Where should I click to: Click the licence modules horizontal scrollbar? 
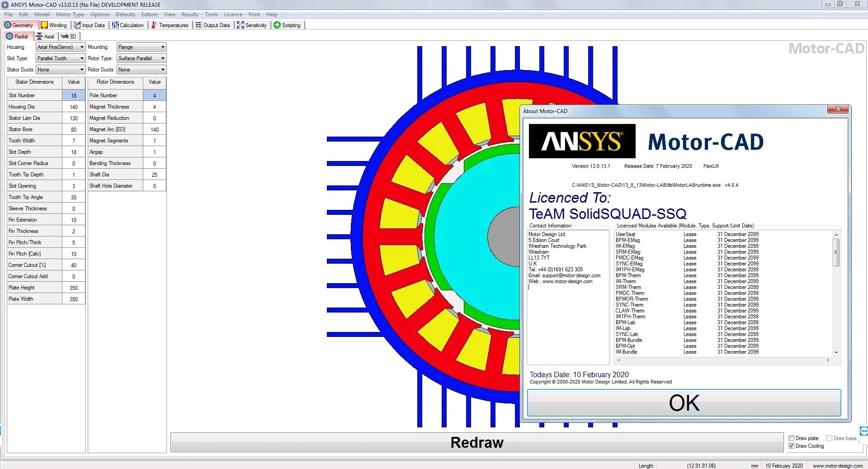tap(723, 360)
